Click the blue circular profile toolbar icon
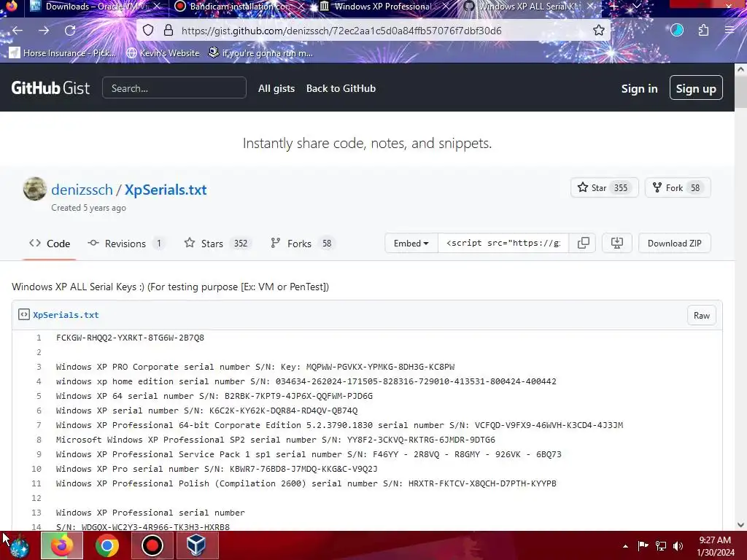 click(x=677, y=31)
